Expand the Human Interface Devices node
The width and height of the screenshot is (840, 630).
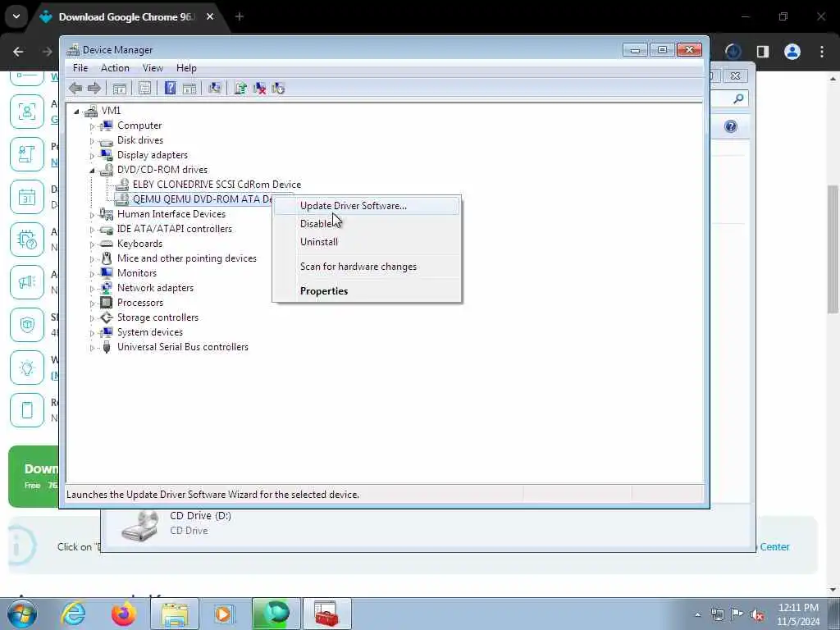click(x=92, y=215)
